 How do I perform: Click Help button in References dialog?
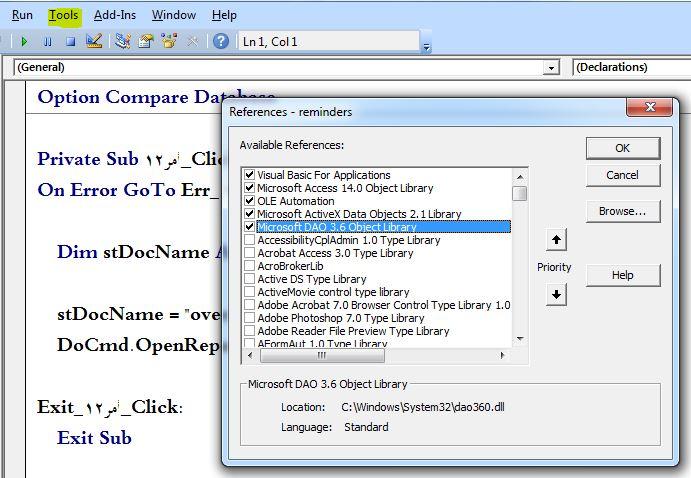[x=623, y=275]
